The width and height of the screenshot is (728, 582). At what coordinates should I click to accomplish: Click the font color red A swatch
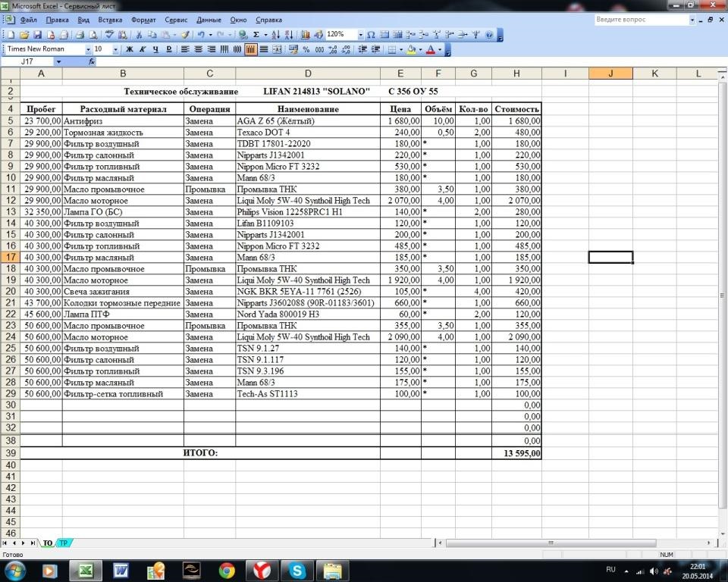(431, 50)
